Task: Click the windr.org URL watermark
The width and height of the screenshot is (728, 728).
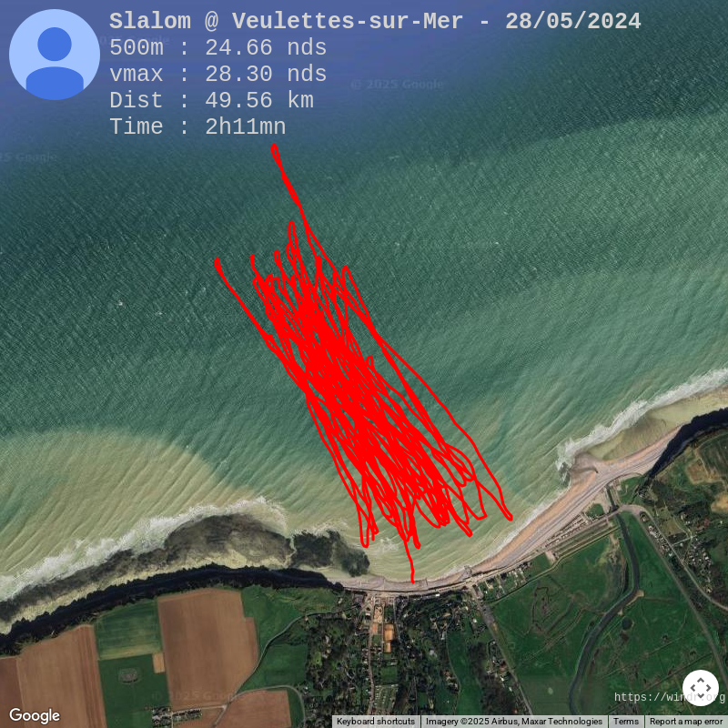Action: 670,697
